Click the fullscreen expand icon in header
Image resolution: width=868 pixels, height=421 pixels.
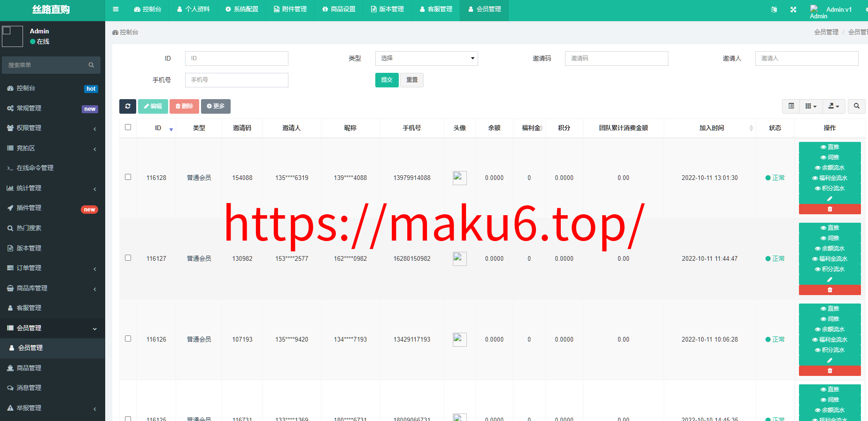point(793,9)
